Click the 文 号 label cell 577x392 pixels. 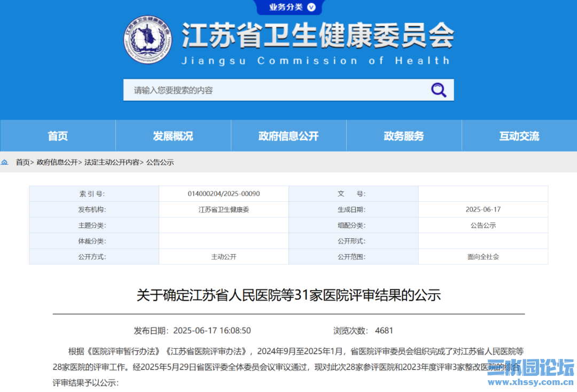(353, 194)
